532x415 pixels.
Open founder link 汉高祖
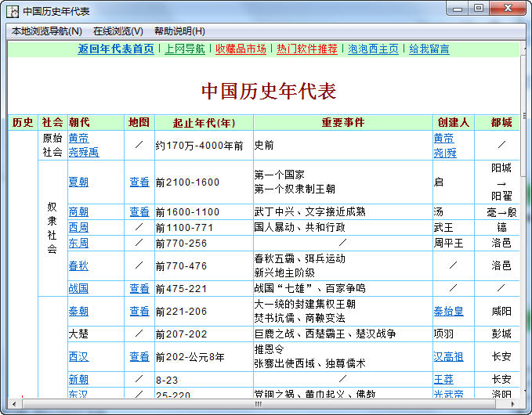[x=448, y=357]
